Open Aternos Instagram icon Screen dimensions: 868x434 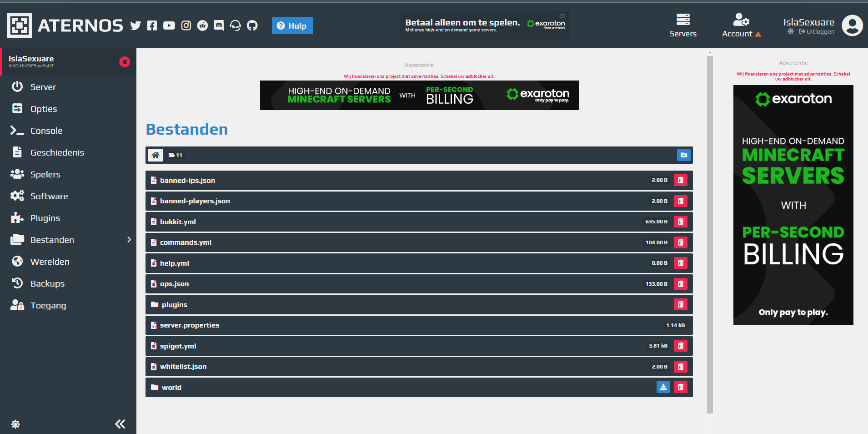pos(186,25)
